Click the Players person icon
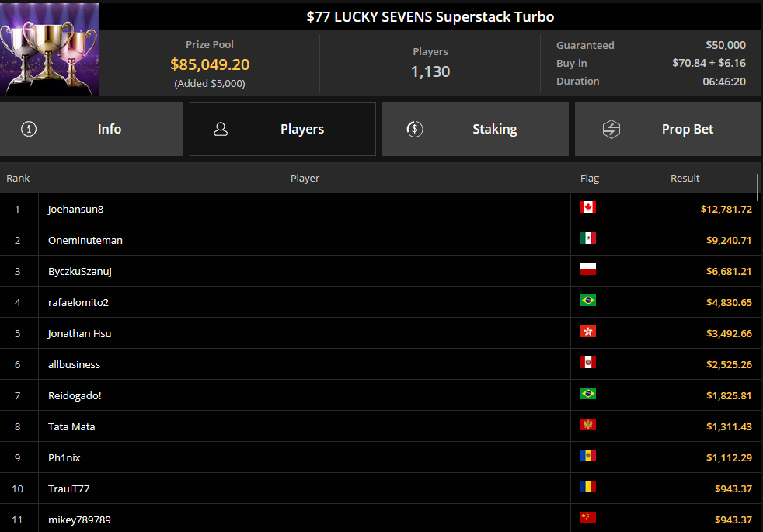Viewport: 763px width, 532px height. [221, 129]
